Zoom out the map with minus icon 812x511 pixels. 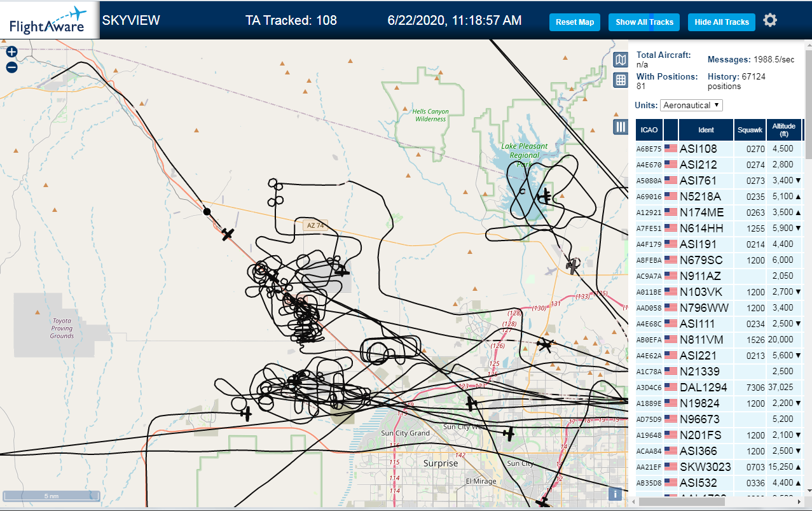11,67
